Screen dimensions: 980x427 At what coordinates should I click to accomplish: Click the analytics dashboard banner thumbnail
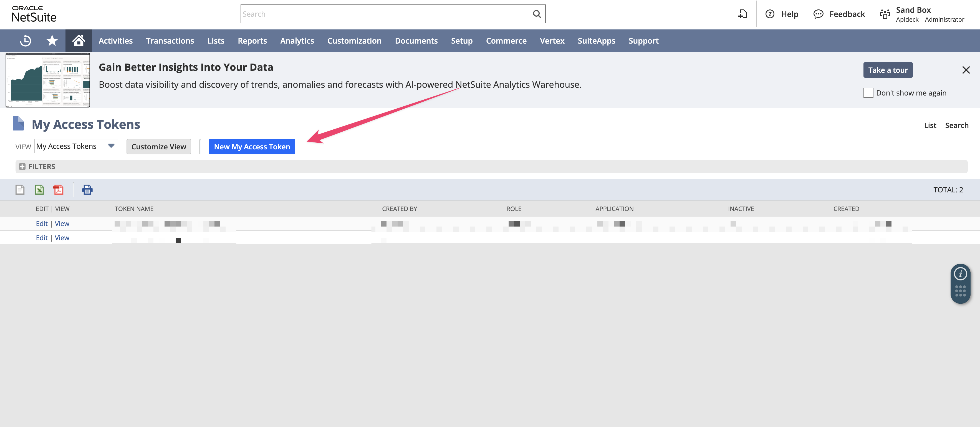click(47, 80)
